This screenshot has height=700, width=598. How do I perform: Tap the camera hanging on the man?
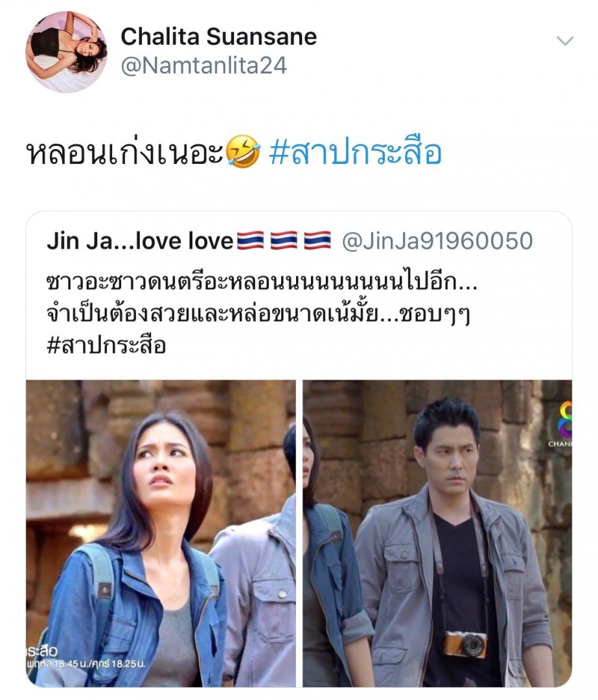click(465, 644)
